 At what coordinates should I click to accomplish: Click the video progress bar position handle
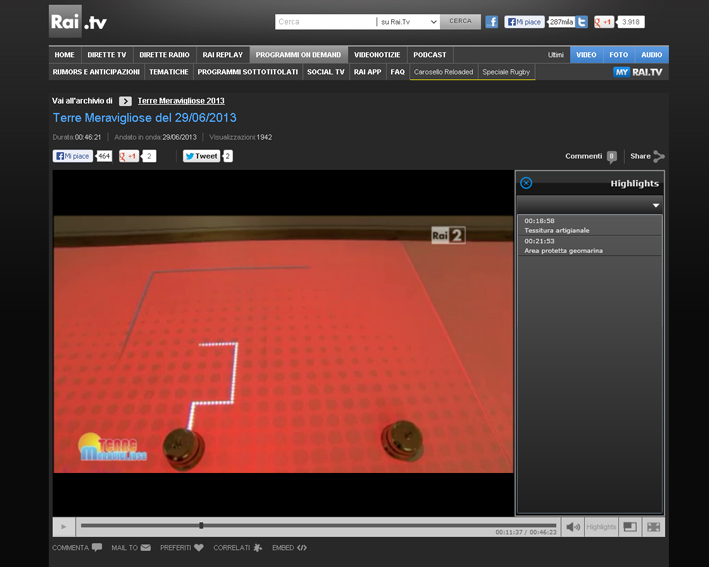(201, 525)
